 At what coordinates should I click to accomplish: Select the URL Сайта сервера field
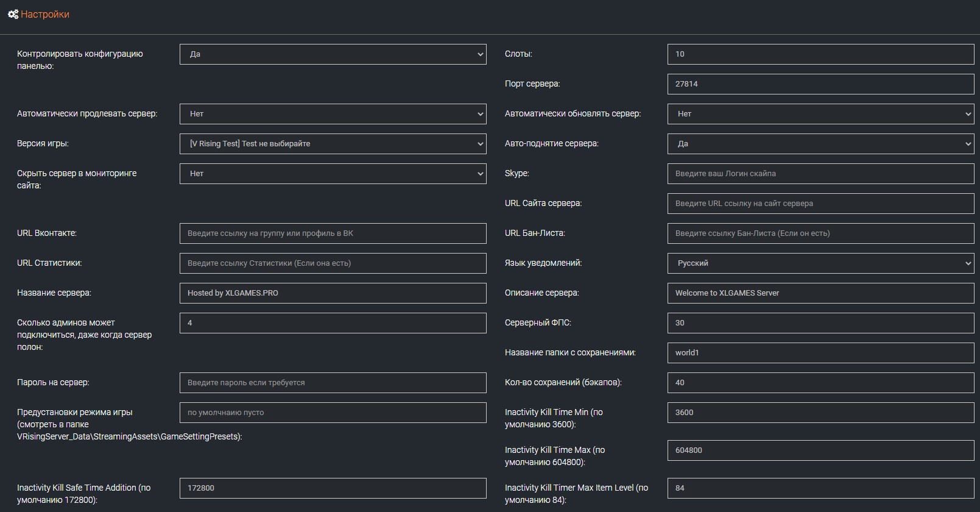click(820, 204)
